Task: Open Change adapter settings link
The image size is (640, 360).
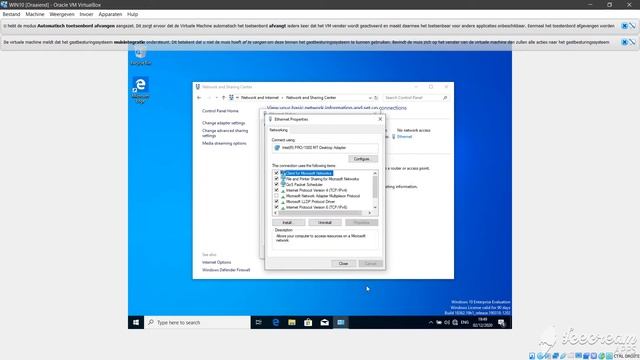Action: click(x=224, y=123)
